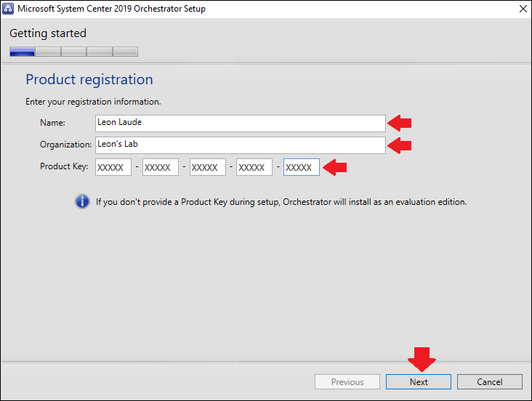The width and height of the screenshot is (532, 401).
Task: Click the red arrow beside Name field
Action: [400, 123]
